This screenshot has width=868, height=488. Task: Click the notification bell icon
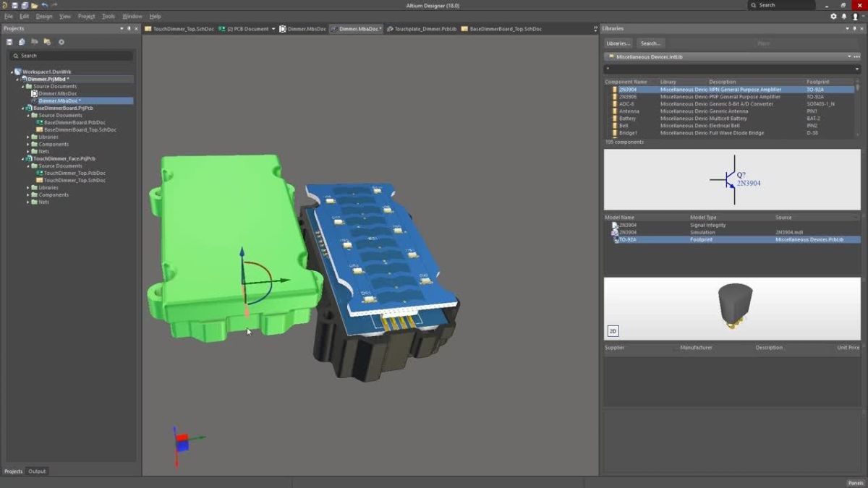[844, 17]
